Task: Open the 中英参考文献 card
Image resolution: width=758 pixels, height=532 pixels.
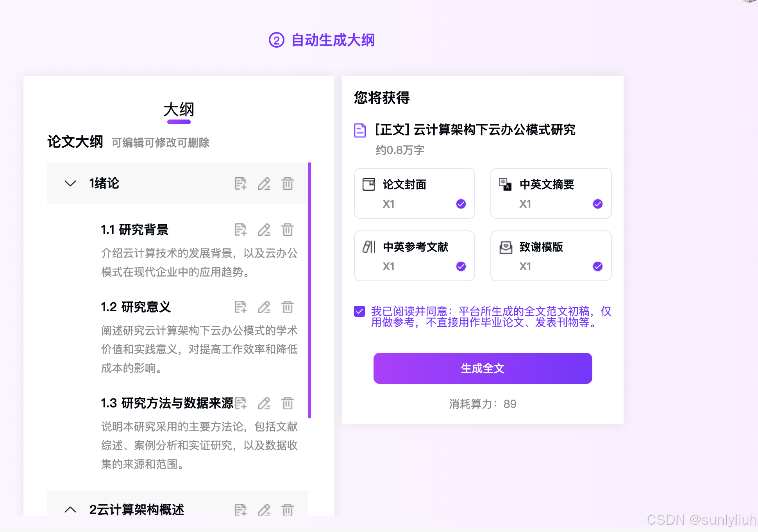Action: click(414, 255)
